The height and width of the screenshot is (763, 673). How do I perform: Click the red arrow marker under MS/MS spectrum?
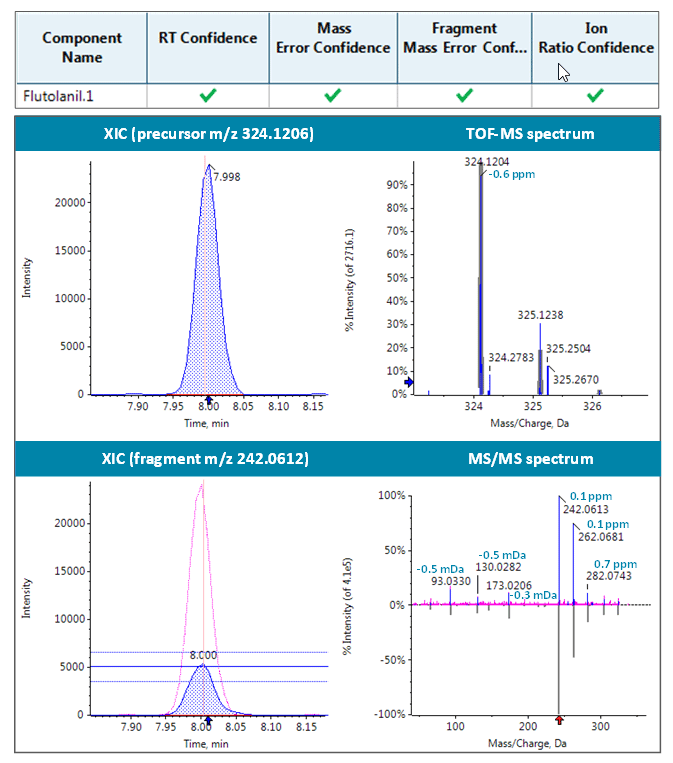559,720
